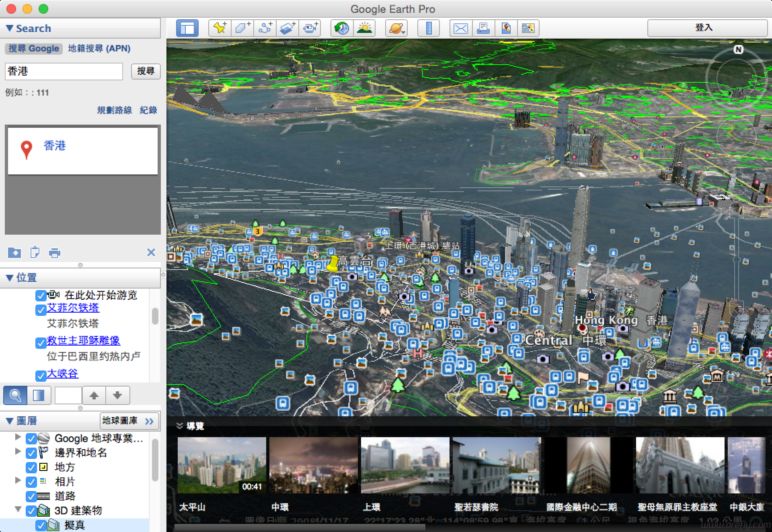
Task: Uncheck the Google 地球專業 layer
Action: click(x=31, y=438)
